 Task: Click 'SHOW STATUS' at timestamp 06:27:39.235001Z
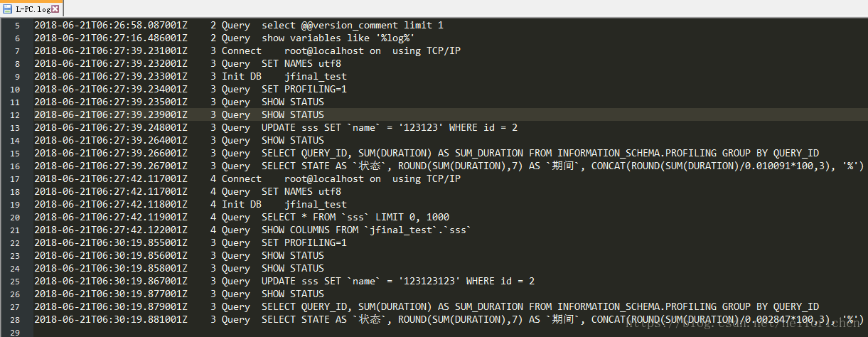coord(293,102)
